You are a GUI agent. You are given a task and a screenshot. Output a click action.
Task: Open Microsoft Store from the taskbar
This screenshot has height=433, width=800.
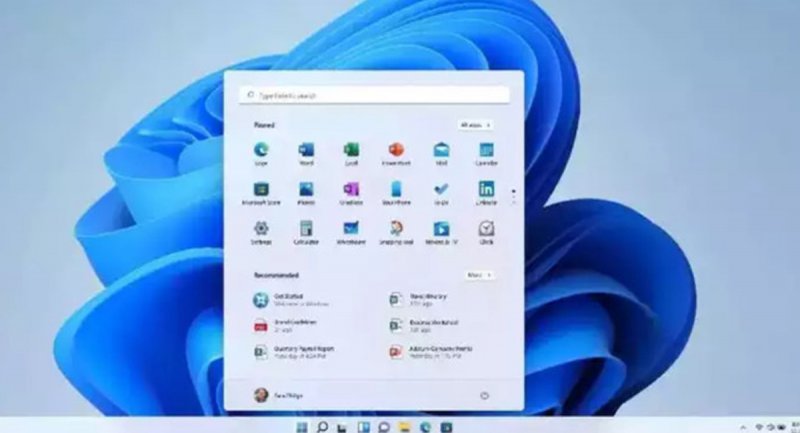446,427
